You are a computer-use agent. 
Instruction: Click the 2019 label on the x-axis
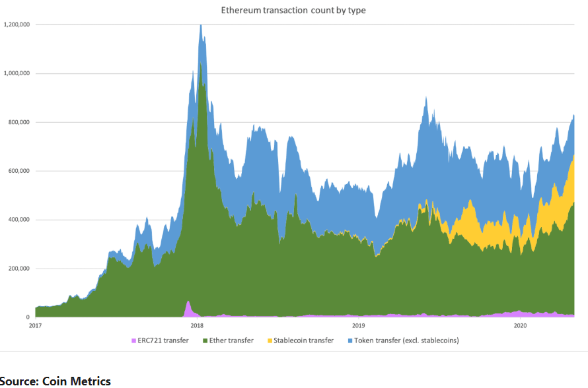click(x=358, y=325)
